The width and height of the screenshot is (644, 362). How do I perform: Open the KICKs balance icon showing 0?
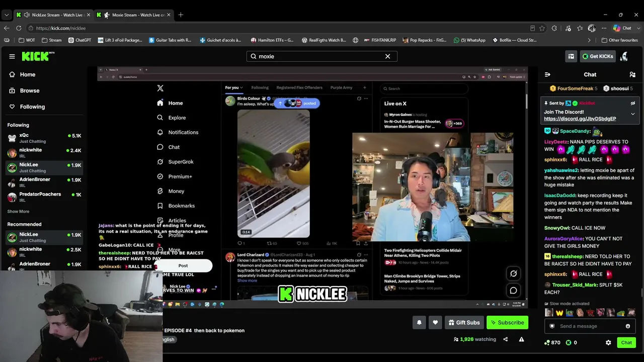(571, 342)
